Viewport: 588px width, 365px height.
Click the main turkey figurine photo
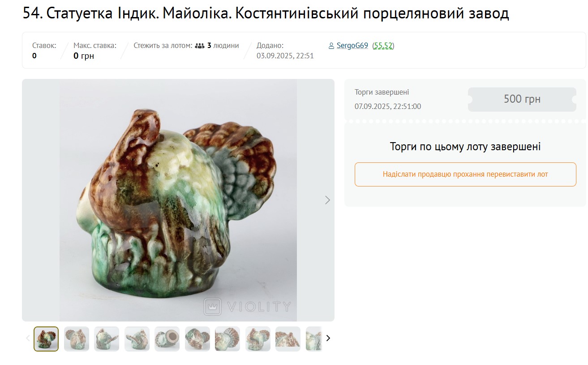pos(178,200)
